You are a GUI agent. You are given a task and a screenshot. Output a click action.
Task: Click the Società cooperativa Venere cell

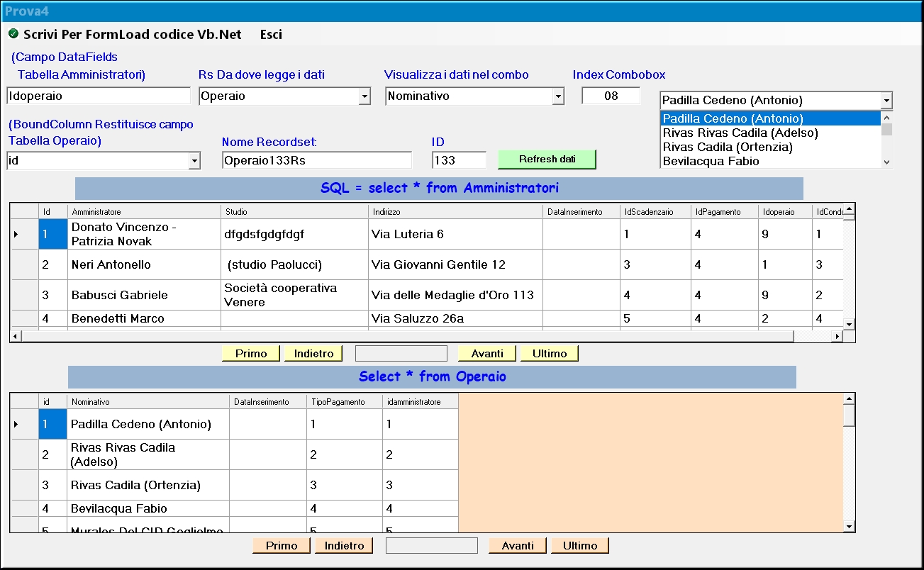[x=294, y=295]
